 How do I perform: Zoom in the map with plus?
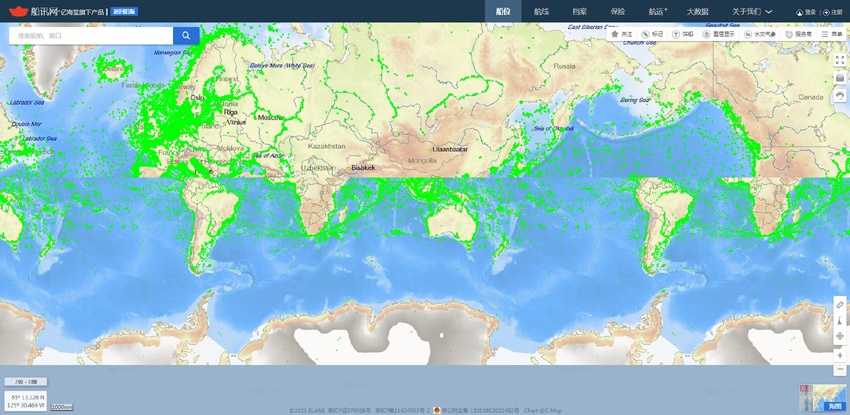pyautogui.click(x=840, y=355)
